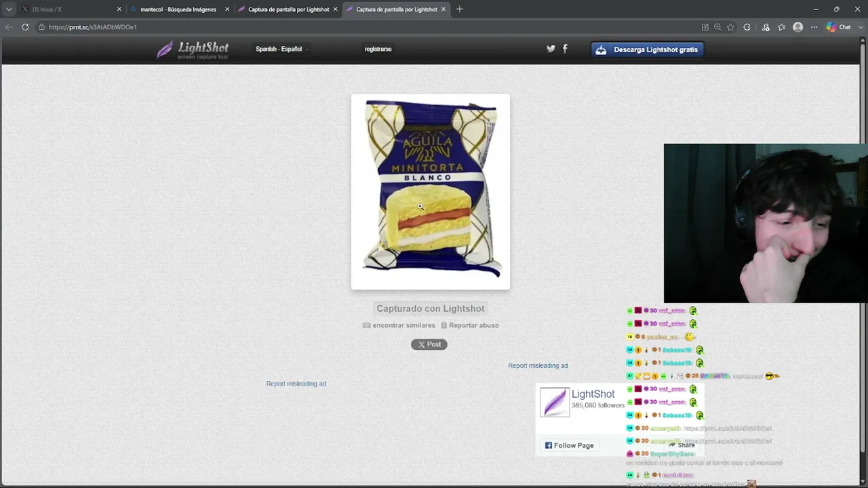The image size is (868, 488).
Task: Click the browser back arrow
Action: (9, 27)
